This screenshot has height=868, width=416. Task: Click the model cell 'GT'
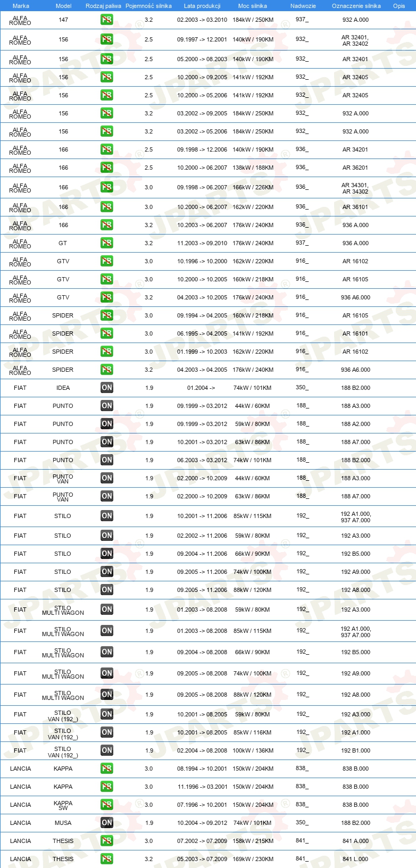point(63,243)
